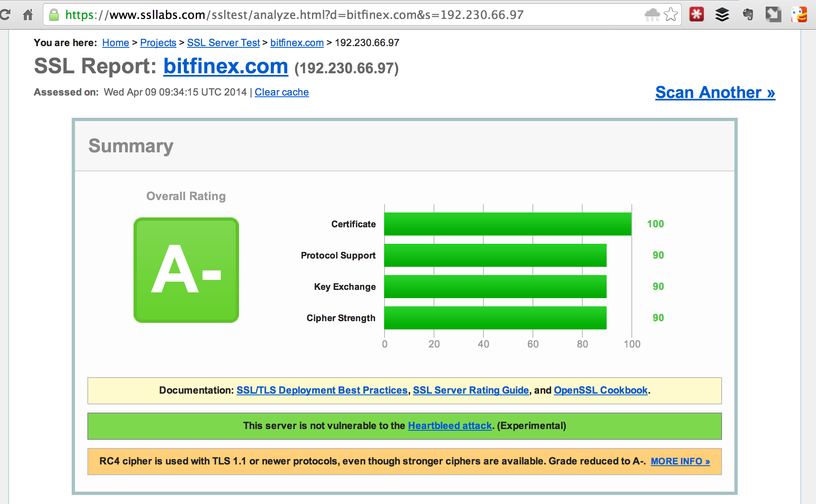Open the LastPass extension

click(696, 14)
